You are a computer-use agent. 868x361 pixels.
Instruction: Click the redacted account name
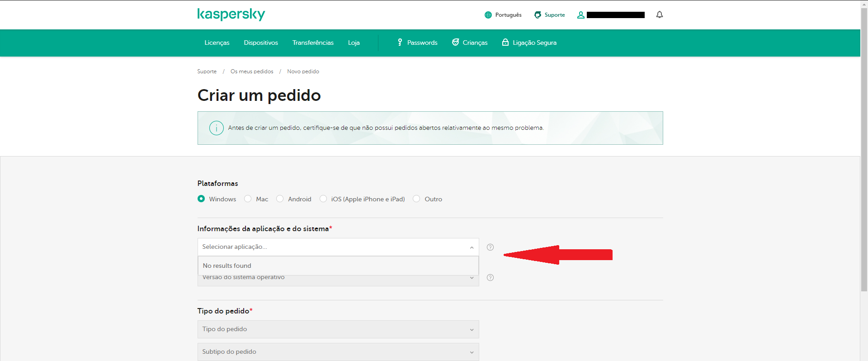(x=616, y=15)
